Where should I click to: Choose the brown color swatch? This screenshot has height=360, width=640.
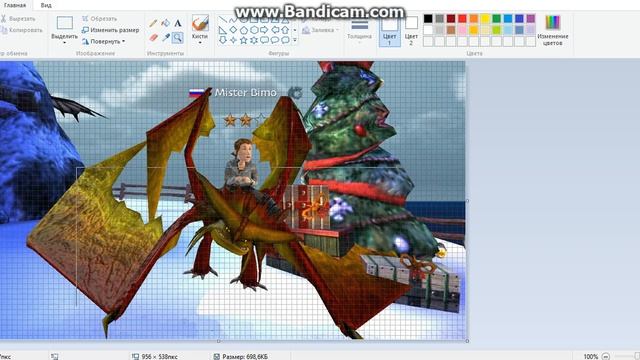451,30
